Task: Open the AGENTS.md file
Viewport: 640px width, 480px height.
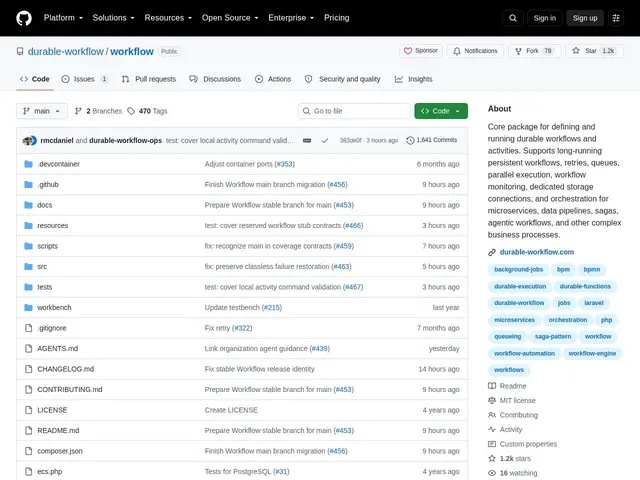Action: [x=58, y=349]
